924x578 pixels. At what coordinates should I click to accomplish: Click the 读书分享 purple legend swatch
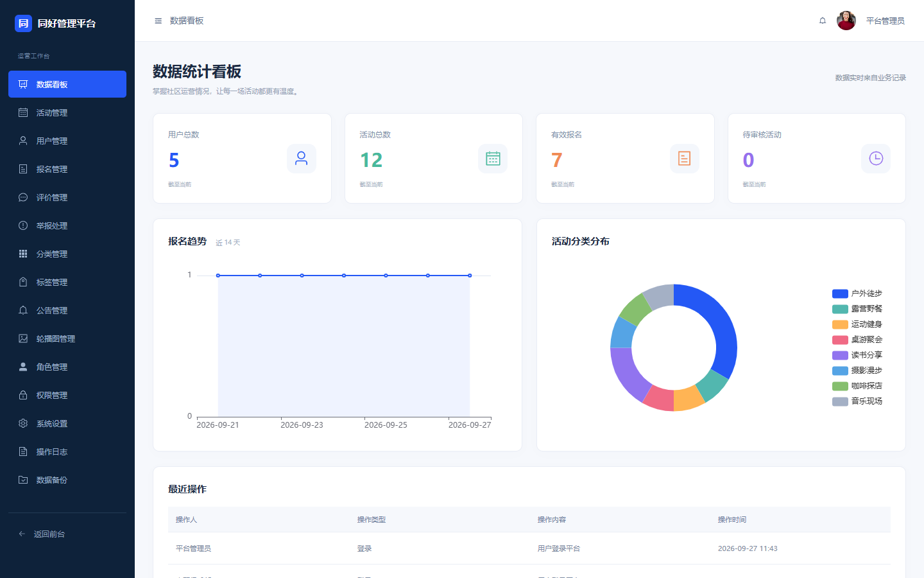(x=840, y=355)
